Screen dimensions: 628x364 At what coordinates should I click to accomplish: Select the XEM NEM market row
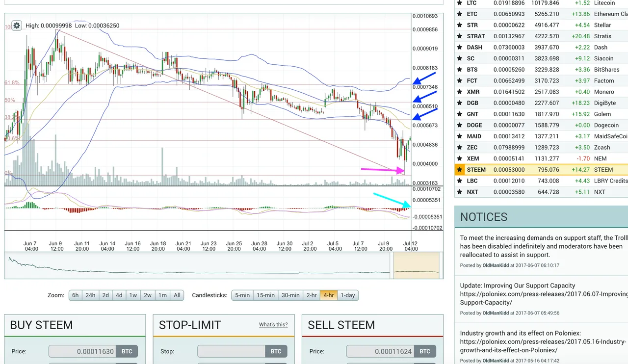point(541,158)
